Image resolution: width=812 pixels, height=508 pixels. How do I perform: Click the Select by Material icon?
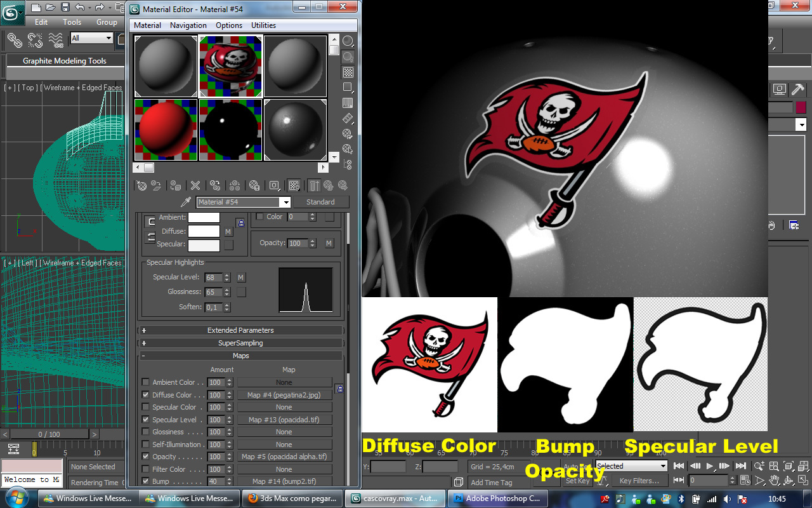(348, 149)
